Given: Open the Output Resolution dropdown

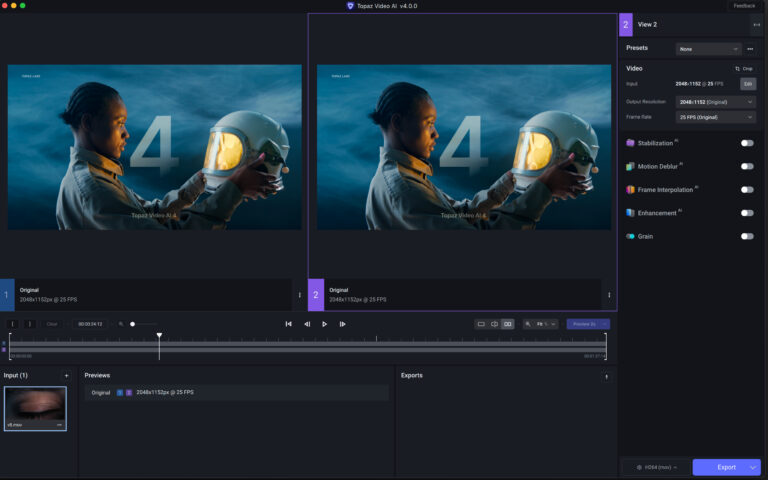Looking at the screenshot, I should coord(716,102).
